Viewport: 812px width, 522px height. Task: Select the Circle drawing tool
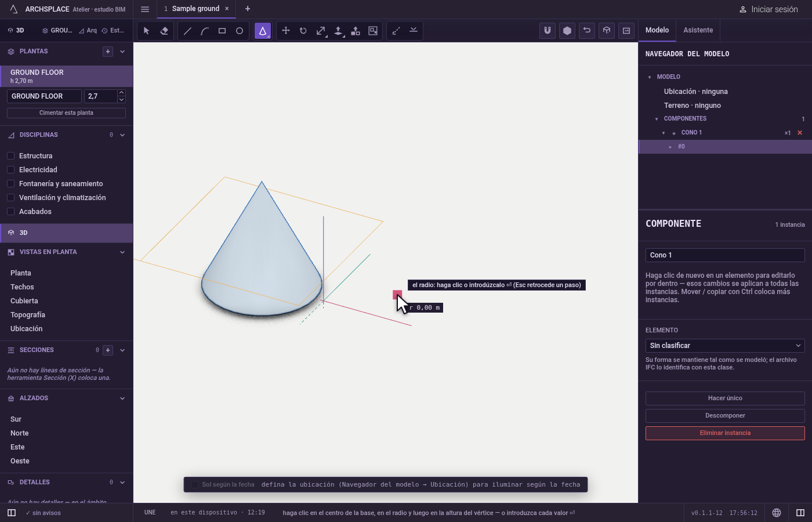point(240,31)
